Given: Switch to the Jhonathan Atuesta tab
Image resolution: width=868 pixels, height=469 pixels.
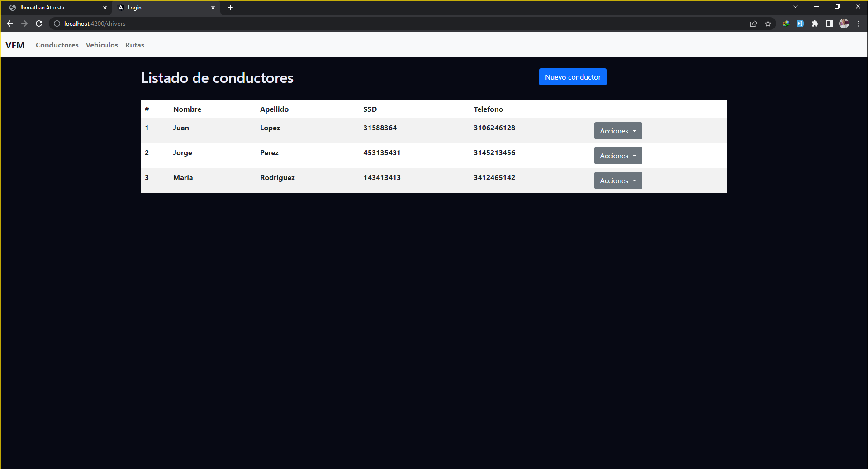Looking at the screenshot, I should [x=54, y=8].
